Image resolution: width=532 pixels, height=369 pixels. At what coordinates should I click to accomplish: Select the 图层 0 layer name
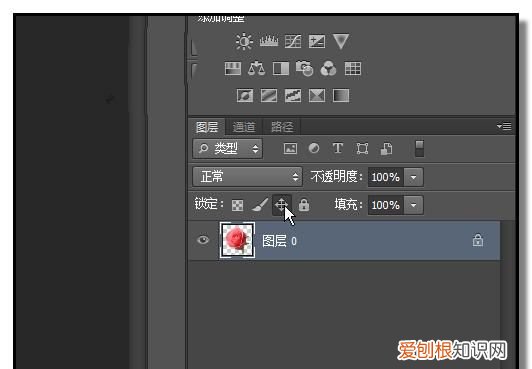[x=280, y=241]
